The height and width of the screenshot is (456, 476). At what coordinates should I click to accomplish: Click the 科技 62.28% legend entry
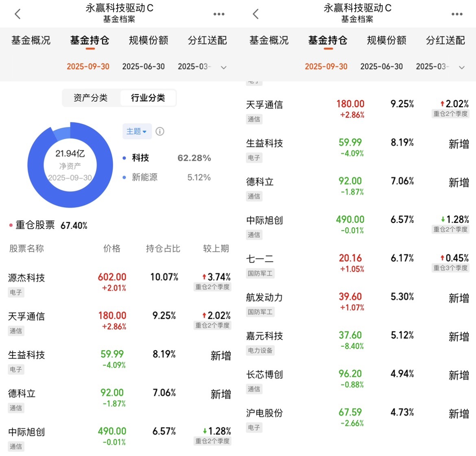click(167, 158)
